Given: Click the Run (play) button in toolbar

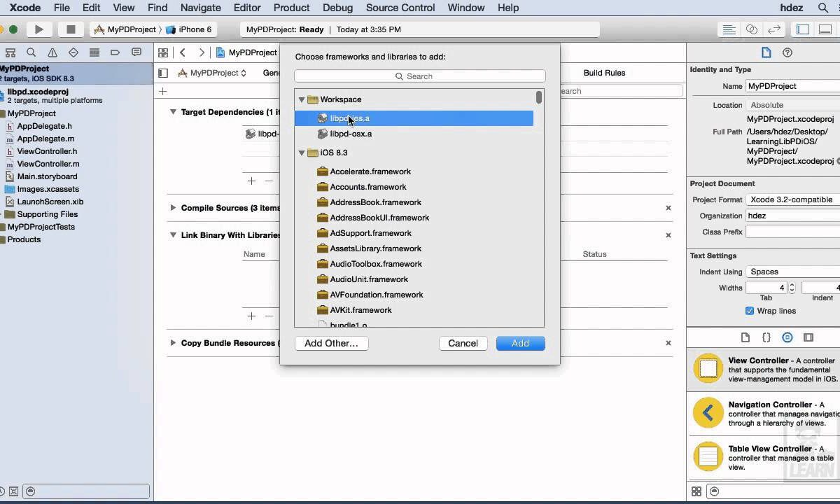Looking at the screenshot, I should pyautogui.click(x=39, y=29).
